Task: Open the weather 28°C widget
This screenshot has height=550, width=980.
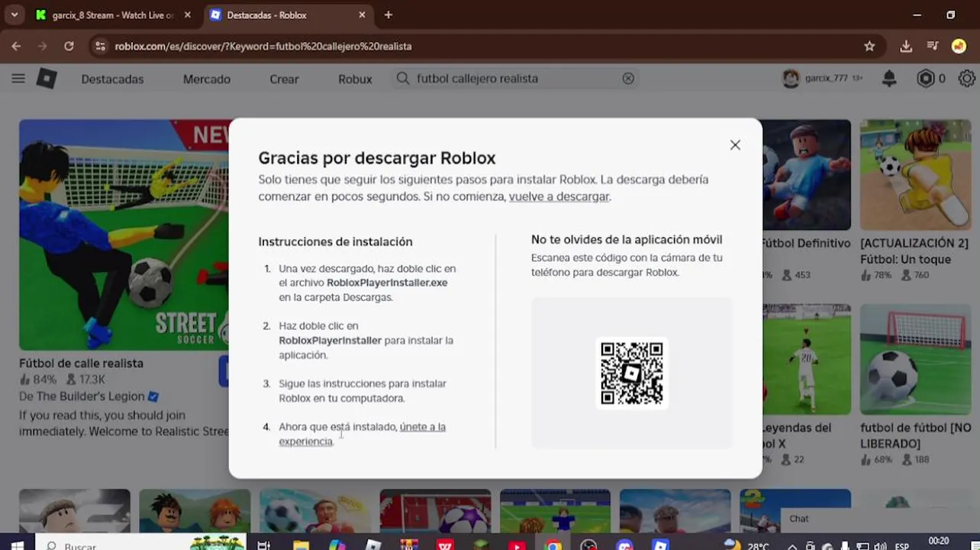Action: 746,545
